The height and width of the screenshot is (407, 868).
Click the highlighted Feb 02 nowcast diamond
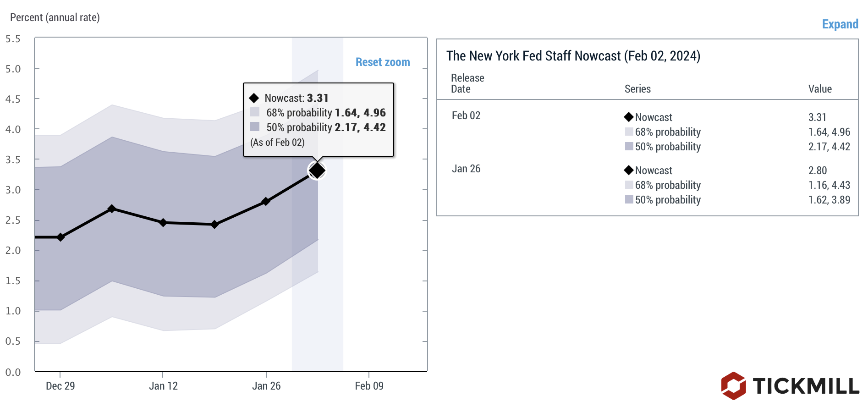click(317, 170)
